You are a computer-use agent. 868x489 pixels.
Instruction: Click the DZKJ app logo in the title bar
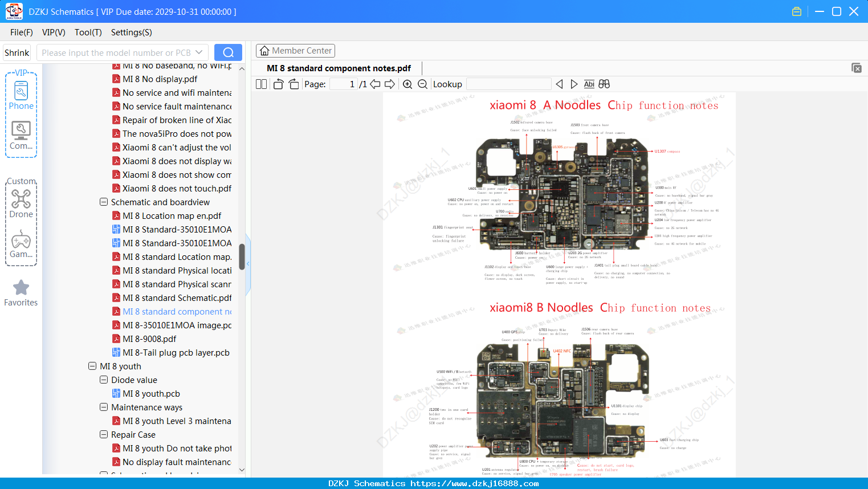click(14, 11)
